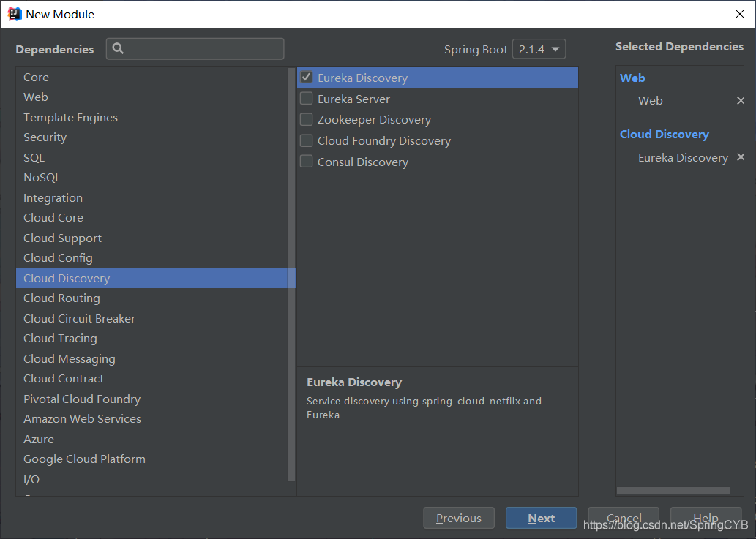Viewport: 756px width, 539px height.
Task: Select the Security category
Action: [151, 137]
